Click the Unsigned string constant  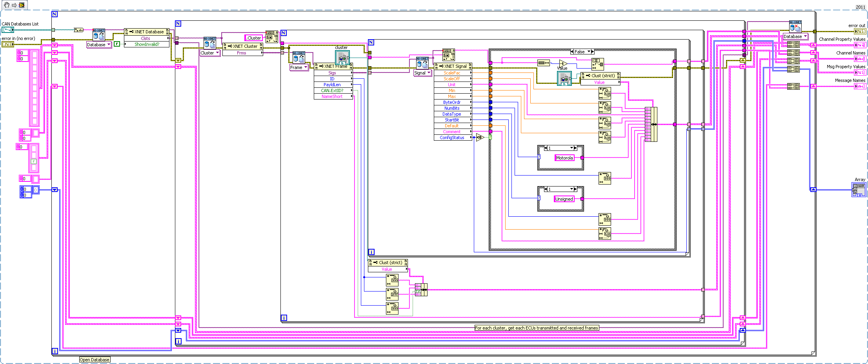click(564, 199)
